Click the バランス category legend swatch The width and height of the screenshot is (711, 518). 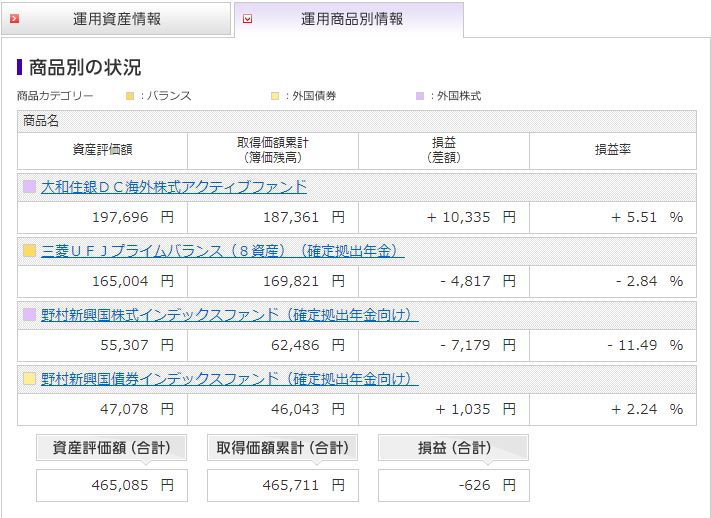pos(130,96)
